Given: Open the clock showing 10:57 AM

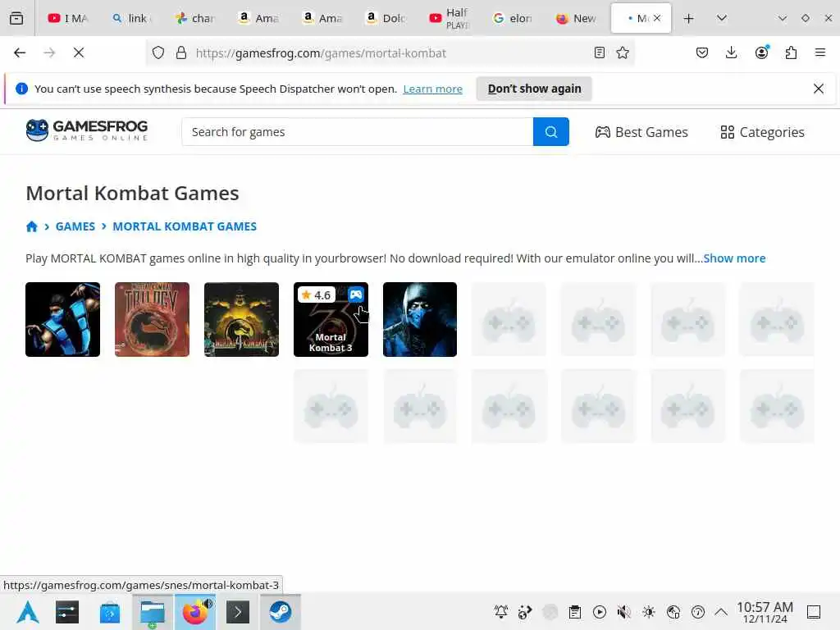Looking at the screenshot, I should click(x=765, y=612).
